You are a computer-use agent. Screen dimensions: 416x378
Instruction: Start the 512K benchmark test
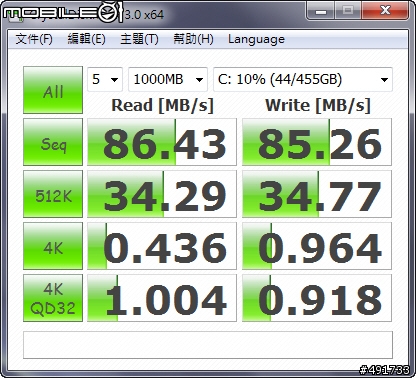point(53,194)
